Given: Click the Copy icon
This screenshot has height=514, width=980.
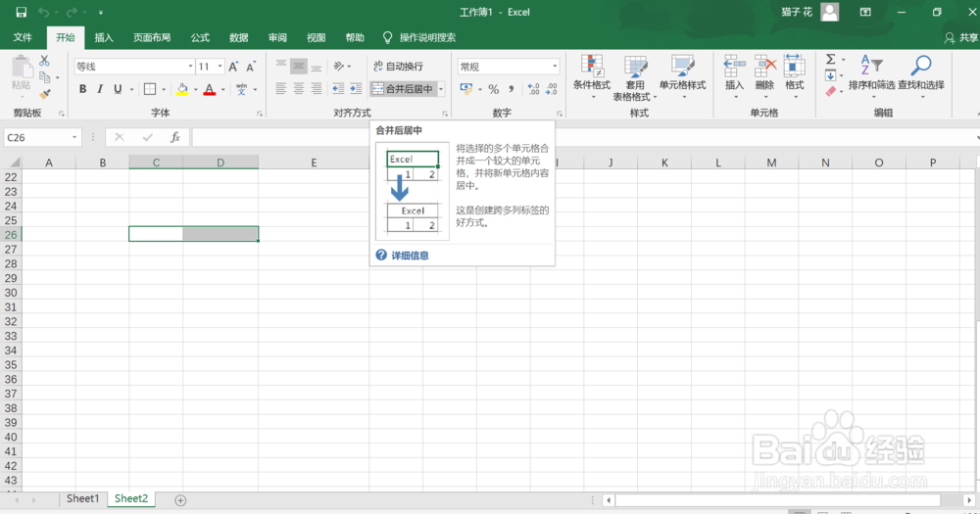Looking at the screenshot, I should 44,77.
